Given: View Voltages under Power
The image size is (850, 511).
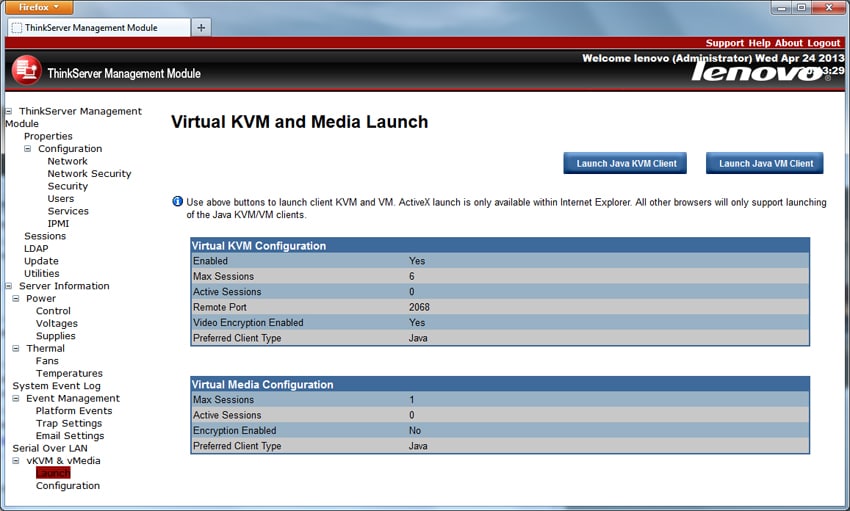Looking at the screenshot, I should point(57,323).
